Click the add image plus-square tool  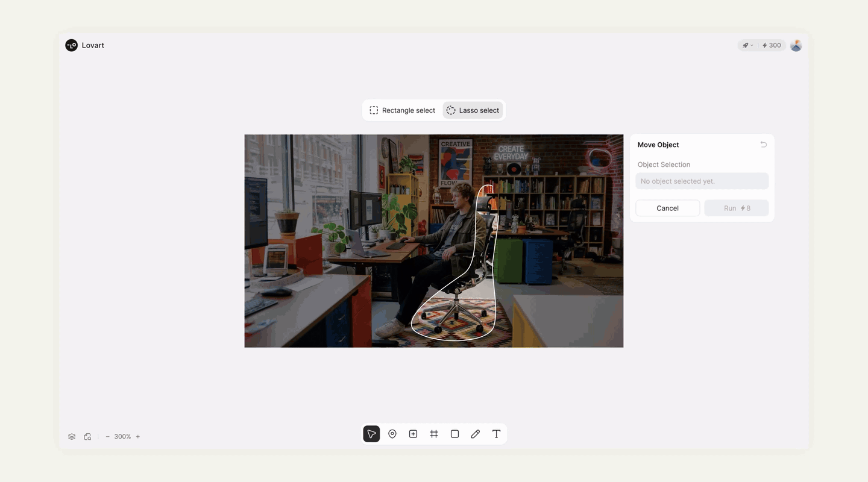click(413, 434)
